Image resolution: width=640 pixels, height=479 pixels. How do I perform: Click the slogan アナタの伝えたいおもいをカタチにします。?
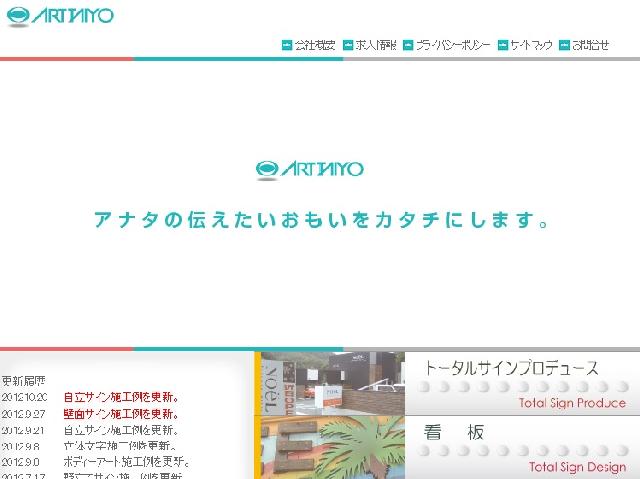tap(321, 220)
